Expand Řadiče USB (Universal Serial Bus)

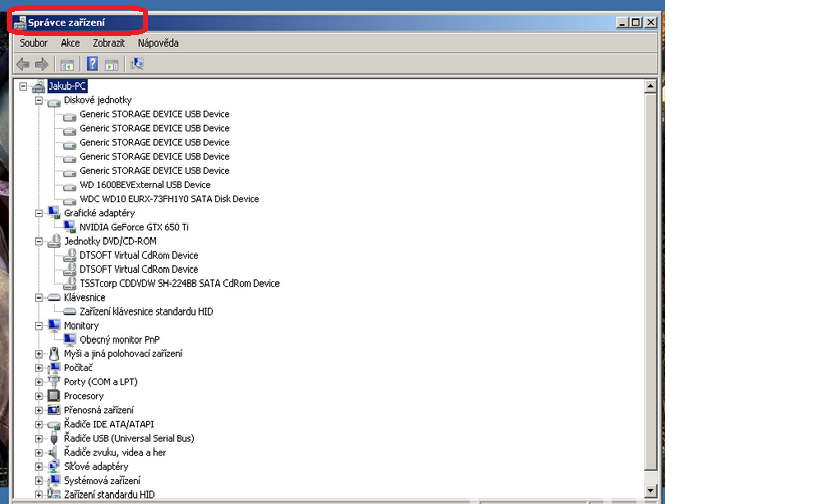(39, 439)
